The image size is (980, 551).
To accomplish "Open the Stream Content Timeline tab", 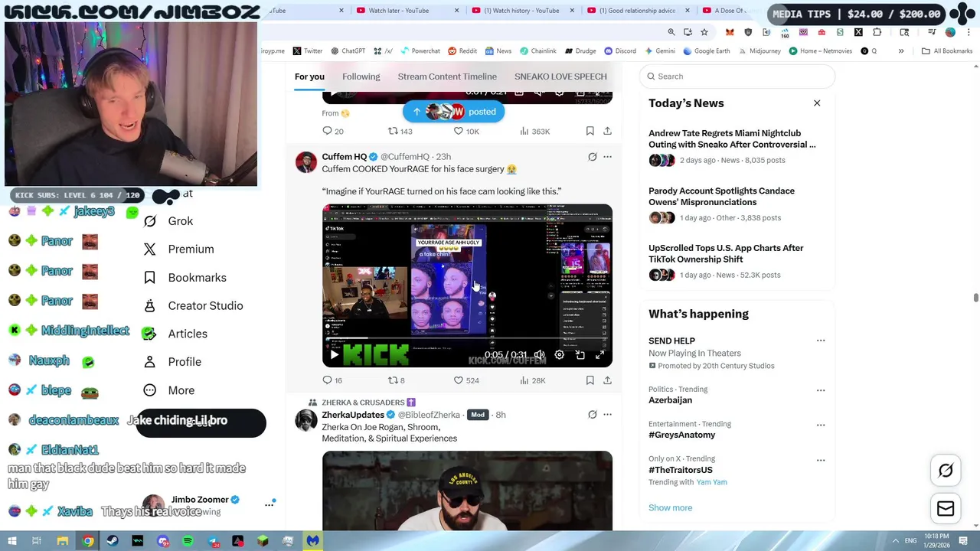I will (447, 77).
